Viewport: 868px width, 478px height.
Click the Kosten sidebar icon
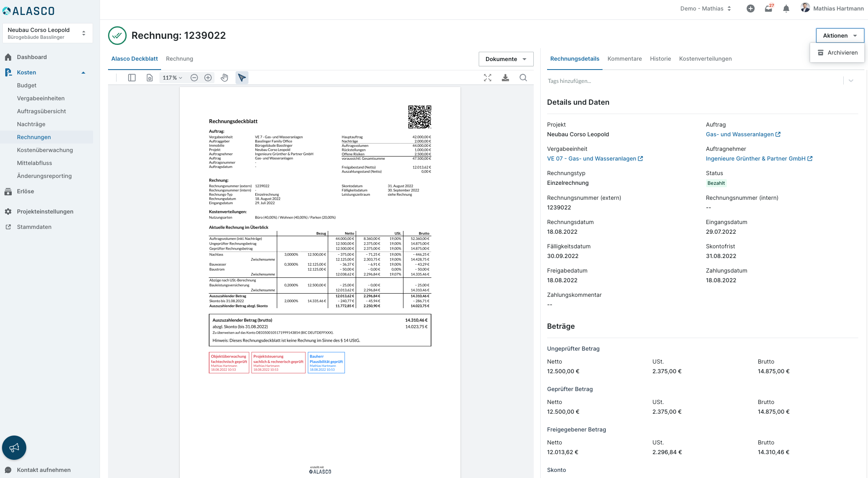click(x=8, y=72)
